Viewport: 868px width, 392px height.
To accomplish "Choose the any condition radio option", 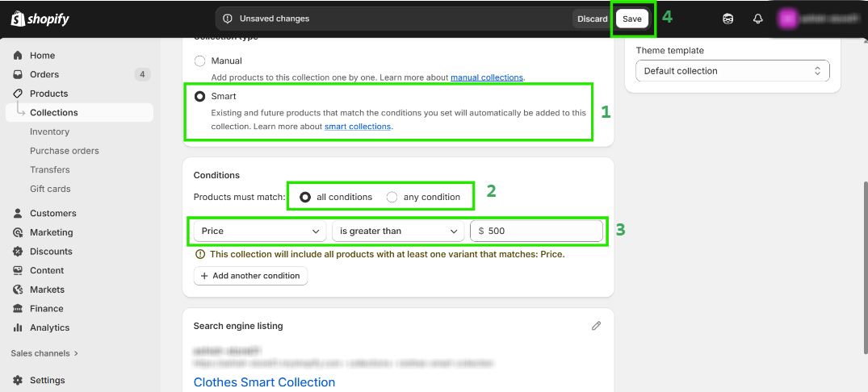I will coord(392,197).
